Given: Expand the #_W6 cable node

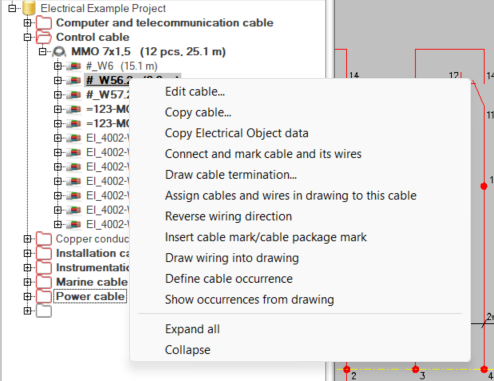Looking at the screenshot, I should coord(58,66).
